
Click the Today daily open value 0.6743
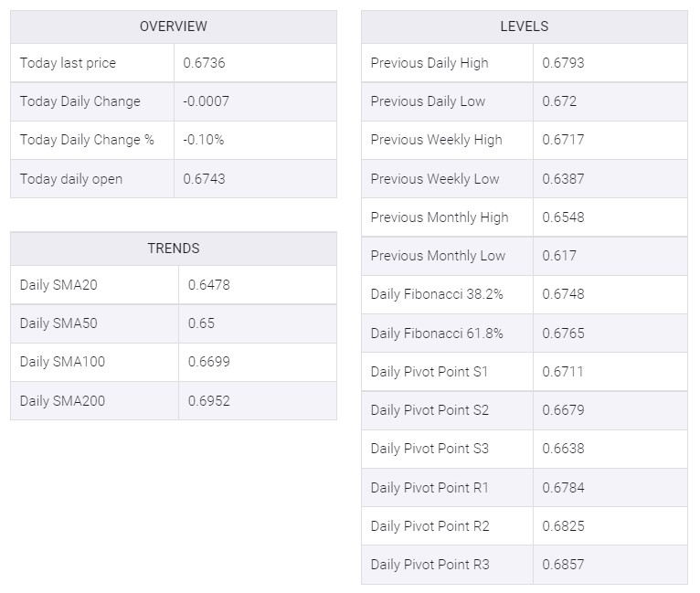[x=204, y=179]
